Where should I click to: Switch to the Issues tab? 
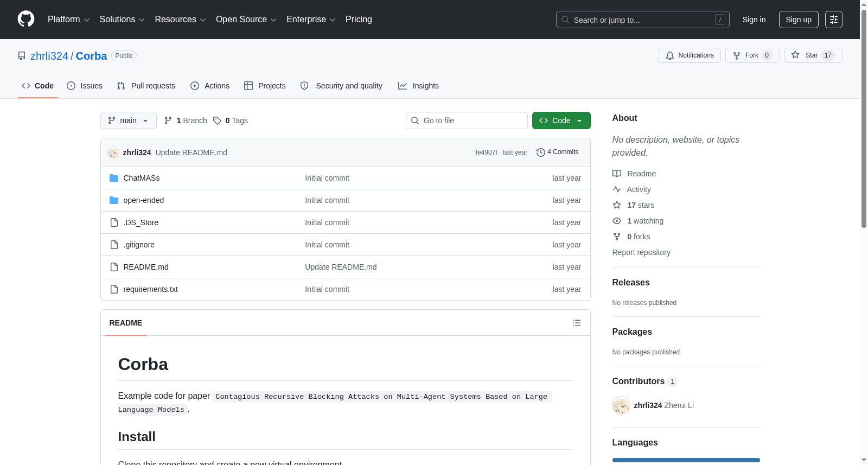(x=85, y=86)
